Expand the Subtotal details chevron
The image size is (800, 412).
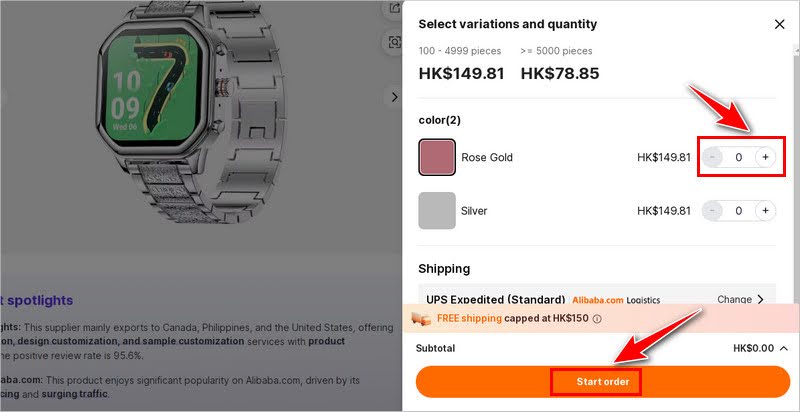coord(783,348)
